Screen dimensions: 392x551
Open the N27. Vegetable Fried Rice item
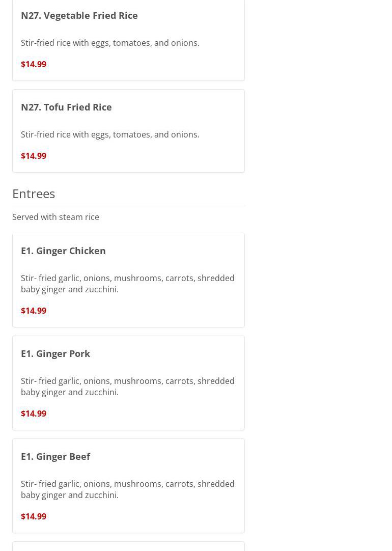(x=79, y=15)
